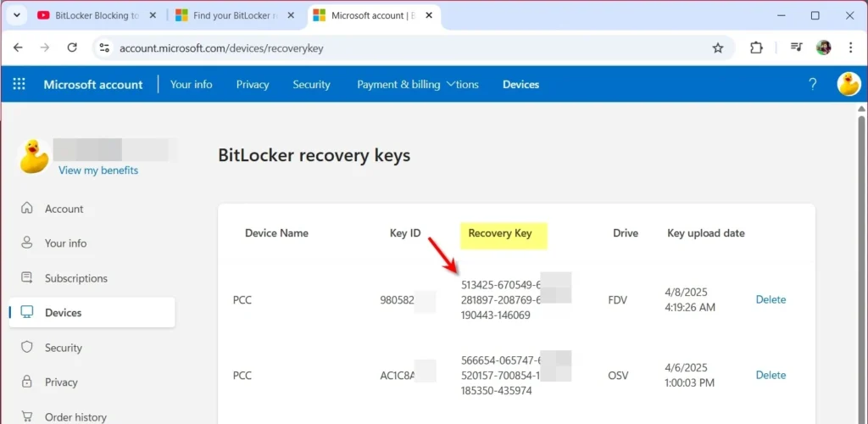Viewport: 868px width, 424px height.
Task: Click the BitLocker recovery keys heading
Action: pos(314,155)
